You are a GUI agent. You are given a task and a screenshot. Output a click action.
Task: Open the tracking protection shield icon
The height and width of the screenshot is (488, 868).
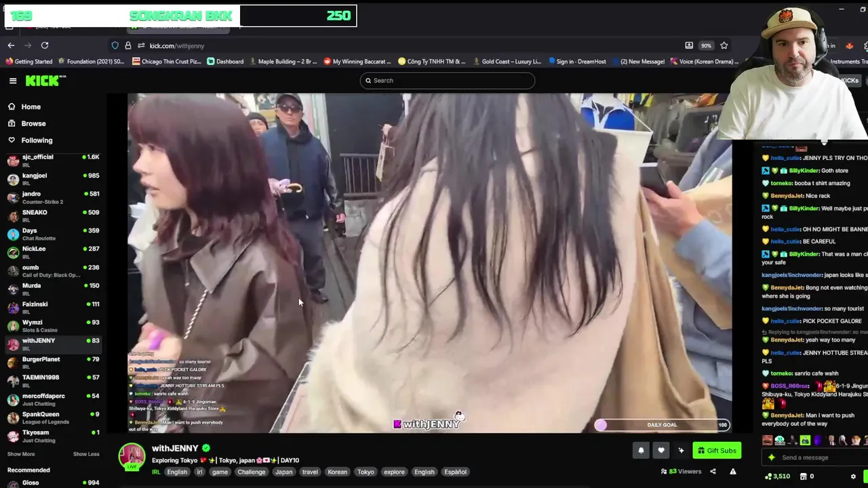click(x=115, y=45)
